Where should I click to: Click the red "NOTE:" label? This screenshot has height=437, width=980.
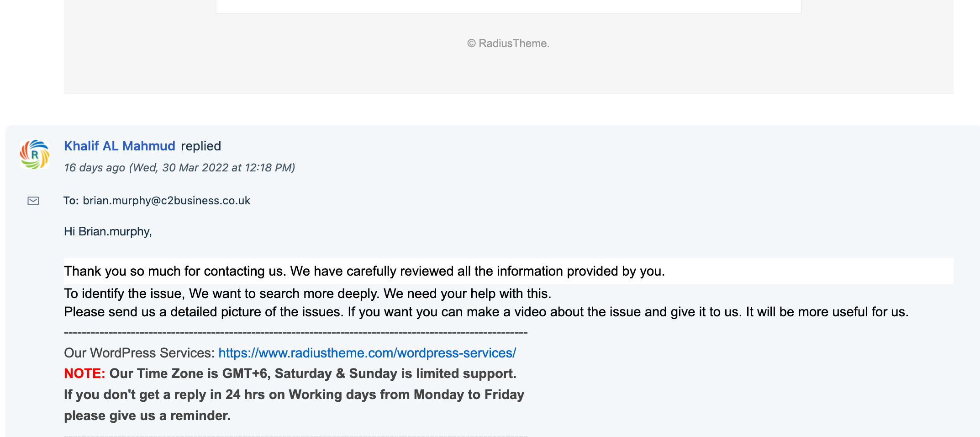pos(84,373)
